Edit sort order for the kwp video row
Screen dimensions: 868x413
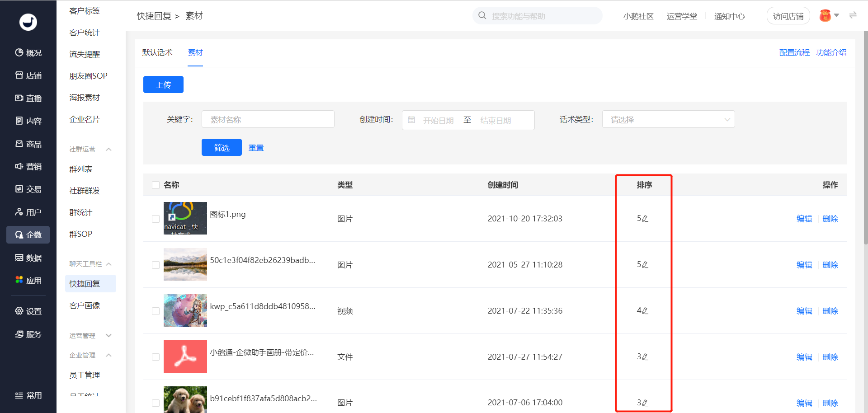[x=645, y=311]
